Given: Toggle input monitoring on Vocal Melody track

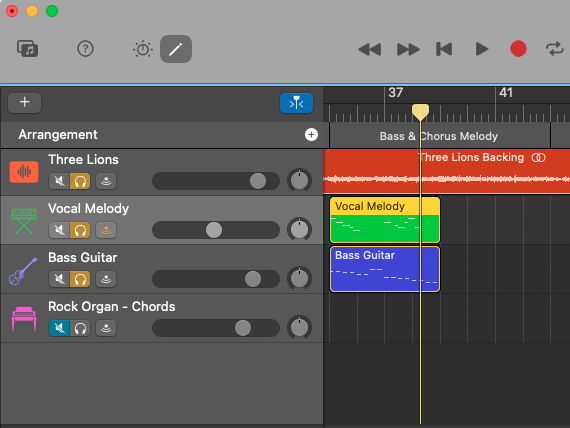Looking at the screenshot, I should (x=106, y=230).
